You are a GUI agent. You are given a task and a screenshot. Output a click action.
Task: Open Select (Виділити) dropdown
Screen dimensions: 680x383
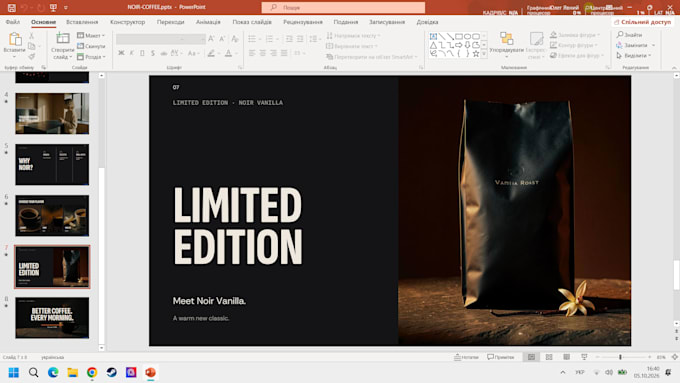click(x=634, y=56)
